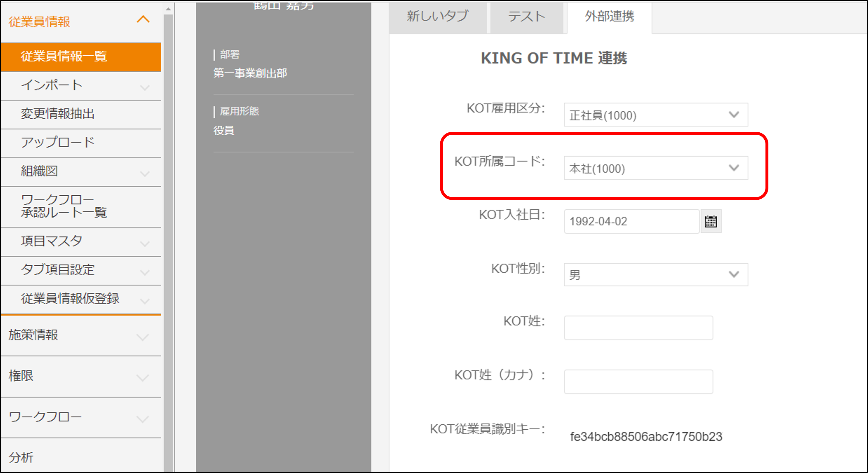Expand the 項目マスタ submenu arrow
The height and width of the screenshot is (473, 868).
[144, 243]
